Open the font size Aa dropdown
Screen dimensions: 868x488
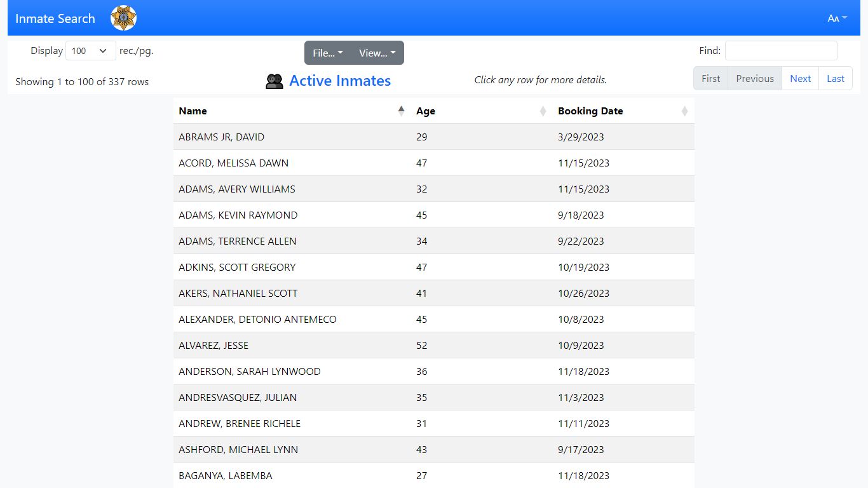[x=837, y=18]
